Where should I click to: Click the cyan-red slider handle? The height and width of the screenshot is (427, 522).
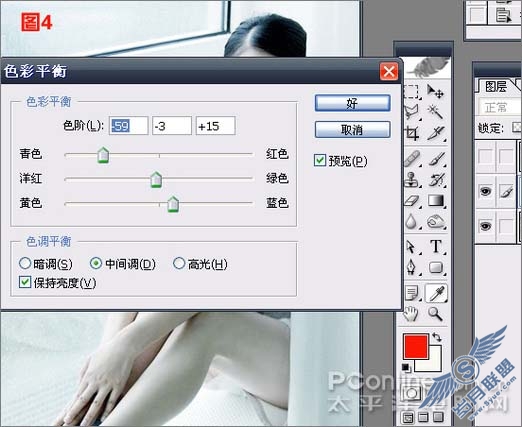(x=103, y=155)
